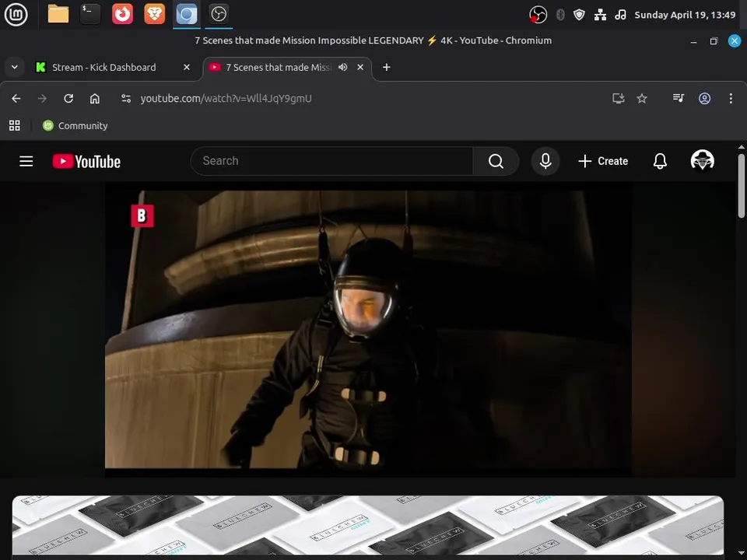Screen dimensions: 747x560
Task: Open the YouTube hamburger guide menu
Action: (26, 162)
